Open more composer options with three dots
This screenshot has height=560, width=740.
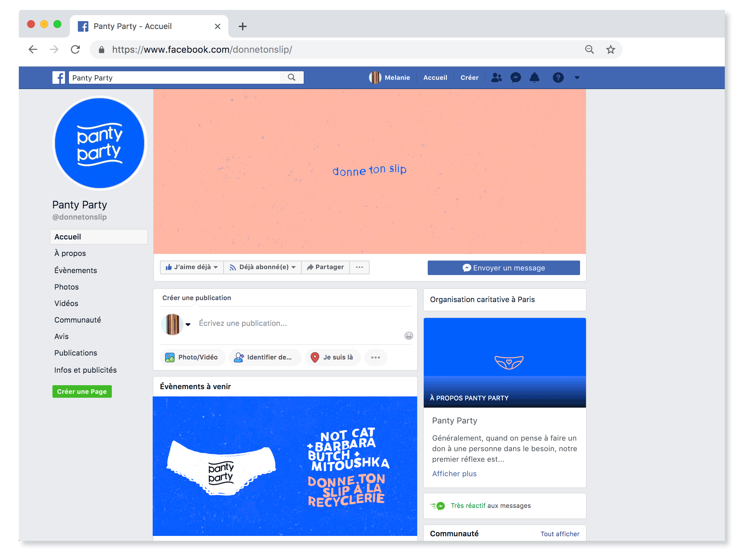pos(375,357)
